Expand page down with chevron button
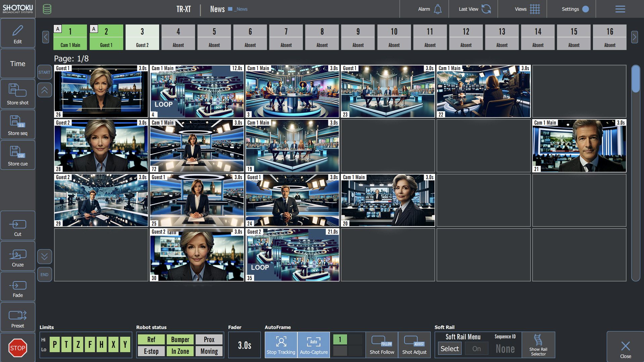The image size is (644, 362). (x=44, y=257)
